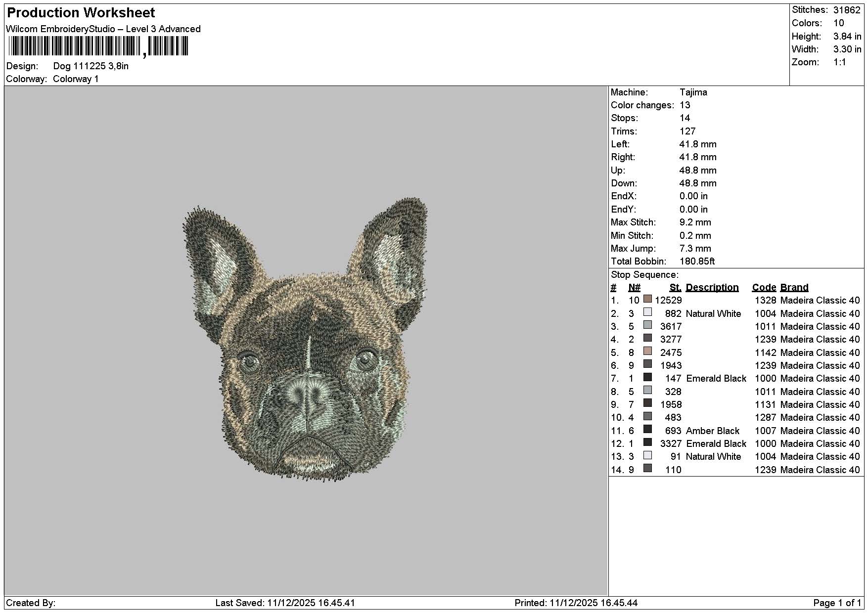Click the 'Description' column header
868x613 pixels.
tap(712, 288)
